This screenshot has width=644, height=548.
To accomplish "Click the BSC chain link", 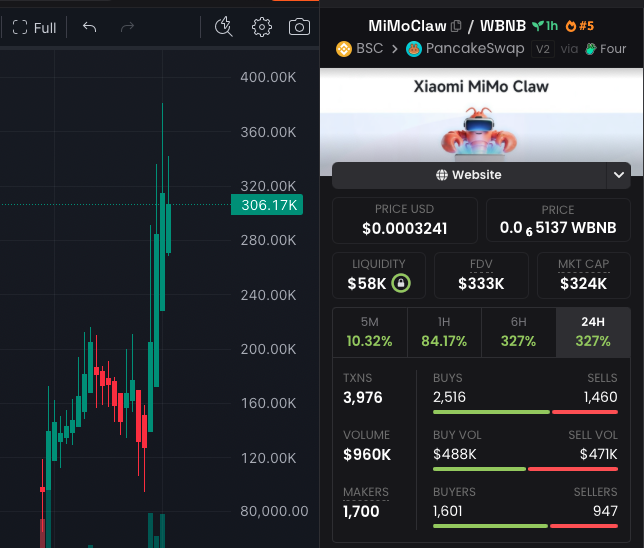I will point(369,48).
